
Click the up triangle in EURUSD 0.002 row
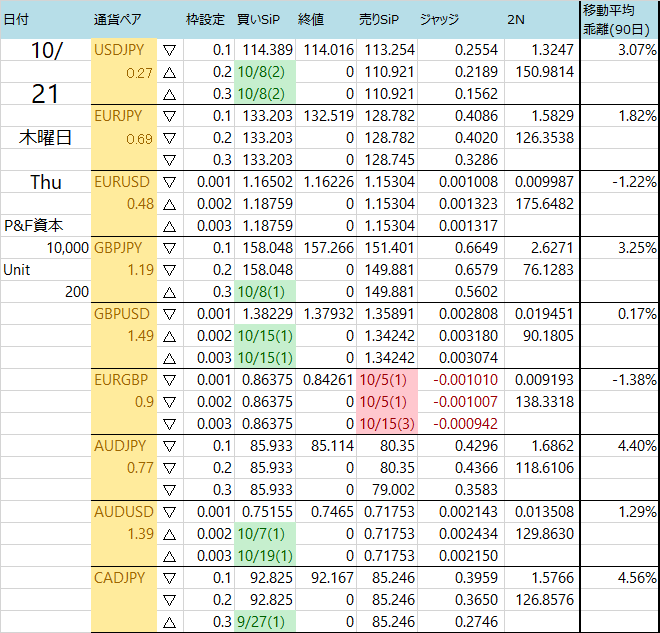click(170, 204)
